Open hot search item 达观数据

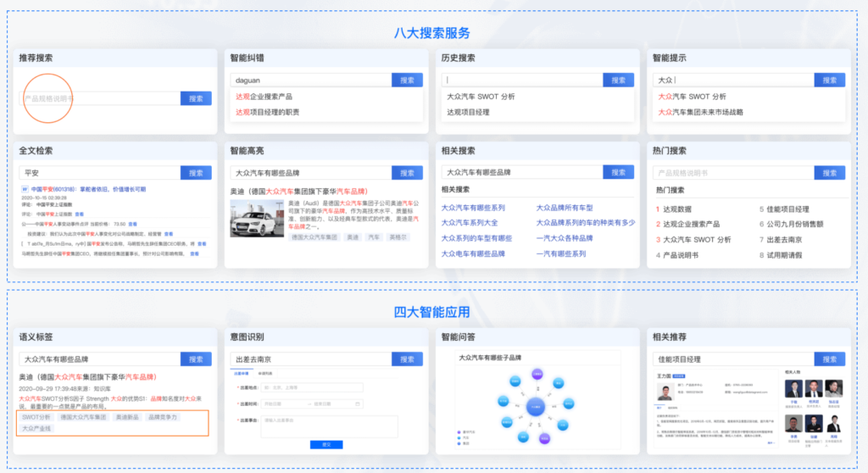click(x=676, y=209)
